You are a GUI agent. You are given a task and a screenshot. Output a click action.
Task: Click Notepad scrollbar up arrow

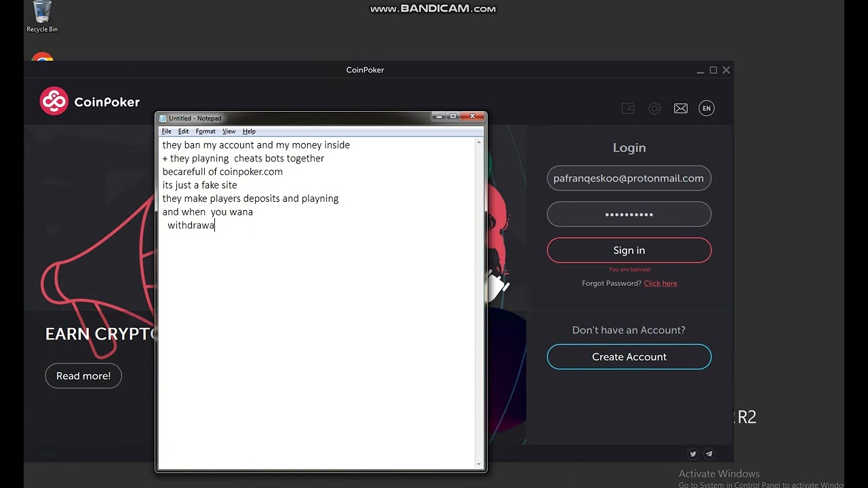click(479, 142)
